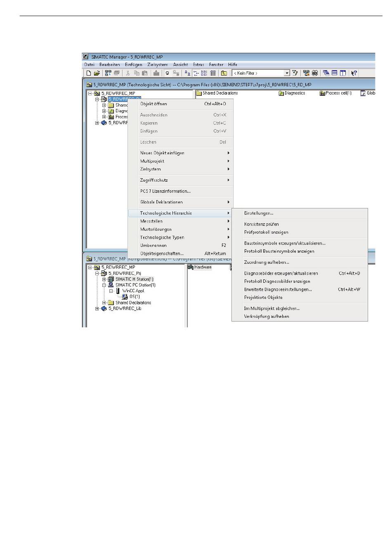Select Verknüpfung aufheben in the submenu
The width and height of the screenshot is (392, 537).
300,317
